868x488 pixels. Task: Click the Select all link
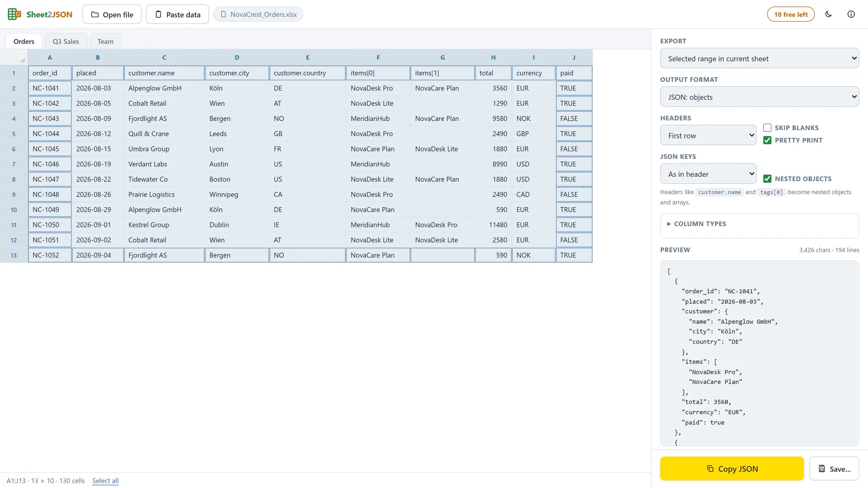tap(105, 480)
